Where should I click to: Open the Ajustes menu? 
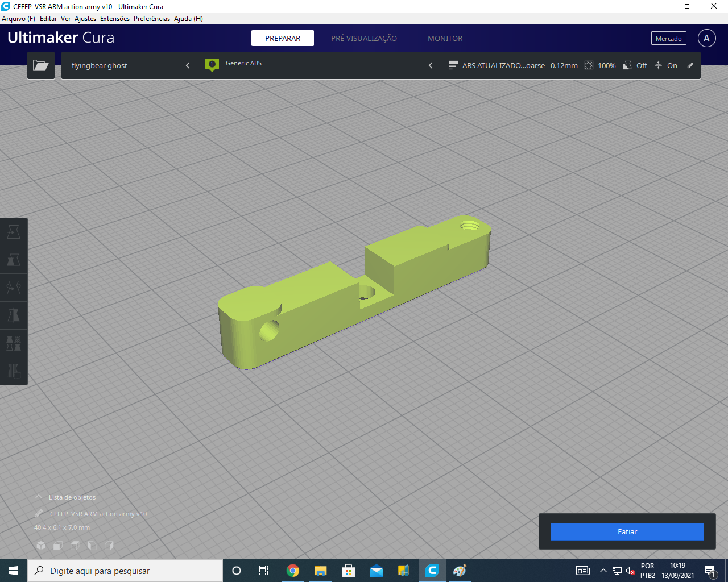point(85,19)
